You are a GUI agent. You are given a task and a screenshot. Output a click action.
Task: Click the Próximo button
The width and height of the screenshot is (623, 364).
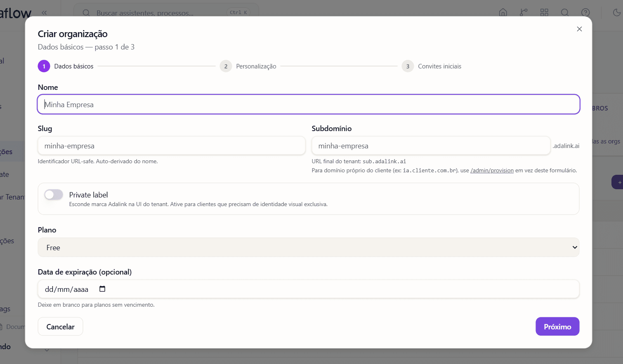click(557, 326)
